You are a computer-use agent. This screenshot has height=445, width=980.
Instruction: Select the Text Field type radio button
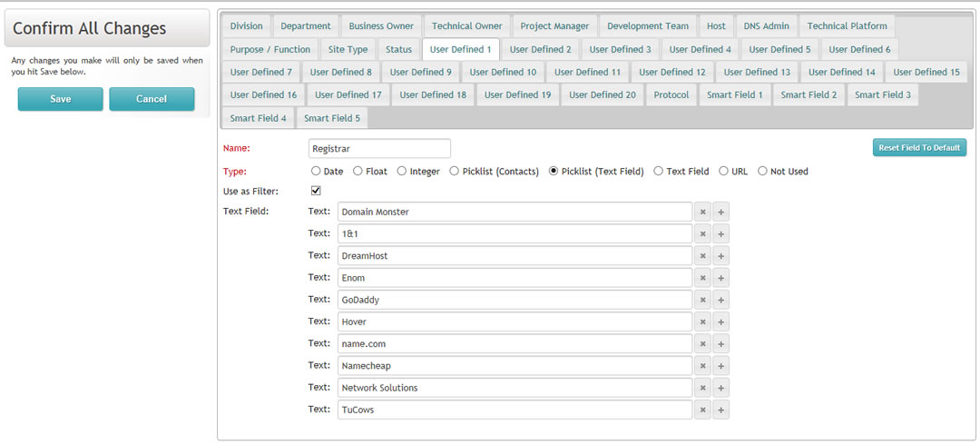pyautogui.click(x=658, y=171)
